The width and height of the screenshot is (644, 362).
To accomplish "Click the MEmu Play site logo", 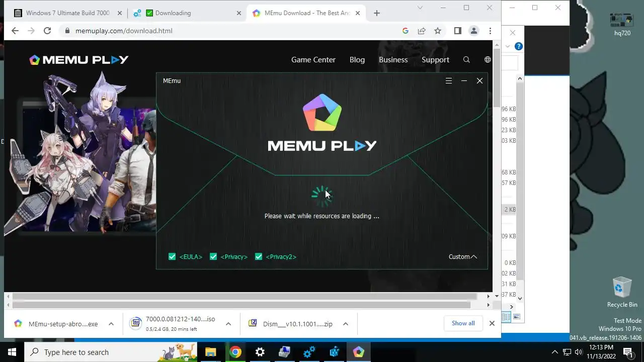I will tap(79, 60).
